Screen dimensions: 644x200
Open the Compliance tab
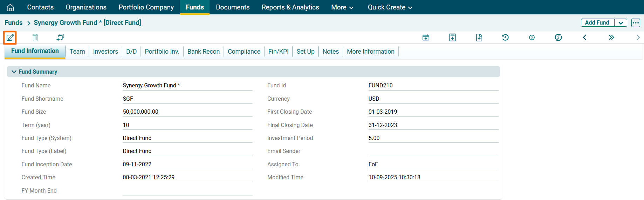[244, 52]
